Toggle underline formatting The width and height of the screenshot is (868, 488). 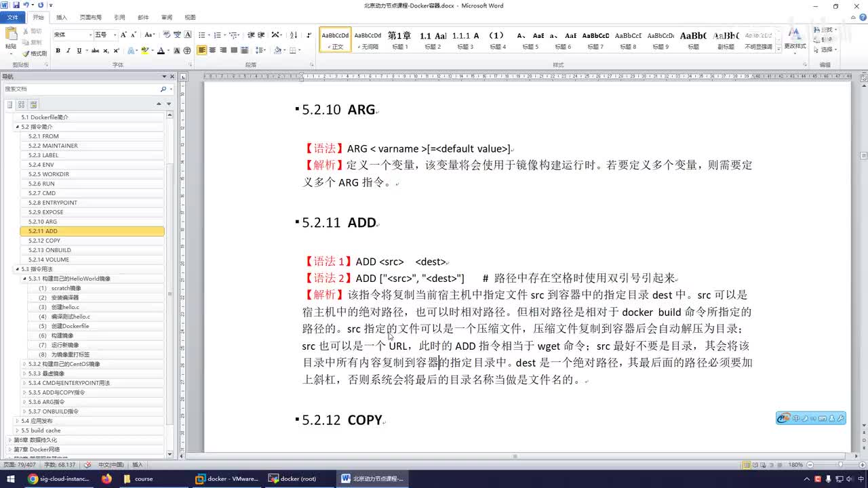79,51
